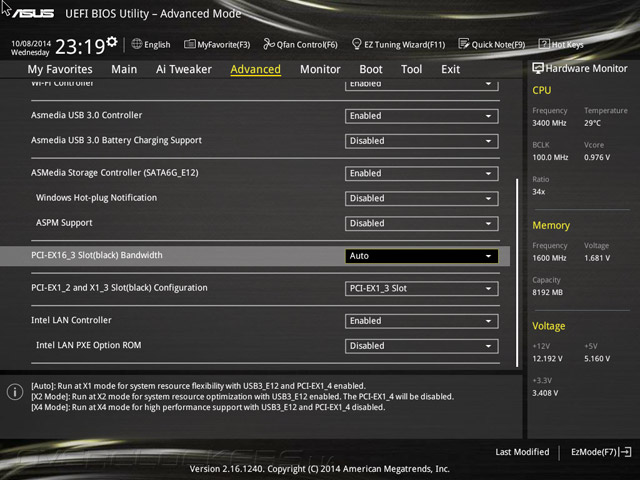The height and width of the screenshot is (480, 640).
Task: Click the info icon beside help text
Action: click(x=15, y=392)
